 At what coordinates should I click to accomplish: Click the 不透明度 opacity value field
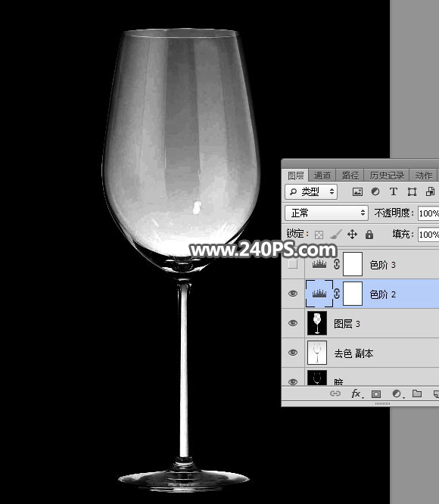[x=428, y=213]
